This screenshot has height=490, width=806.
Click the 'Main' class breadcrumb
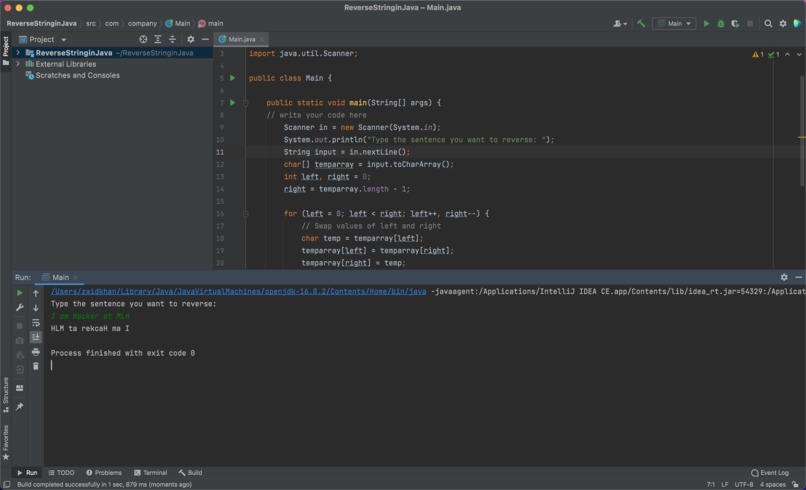click(177, 24)
